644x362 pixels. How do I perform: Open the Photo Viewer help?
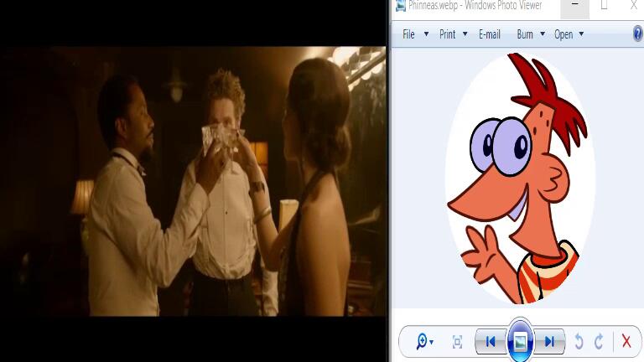pyautogui.click(x=638, y=34)
